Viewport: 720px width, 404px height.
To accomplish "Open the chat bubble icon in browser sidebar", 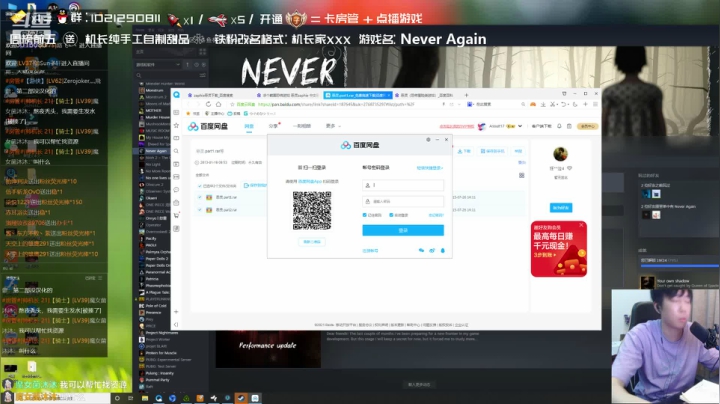I will coord(176,190).
